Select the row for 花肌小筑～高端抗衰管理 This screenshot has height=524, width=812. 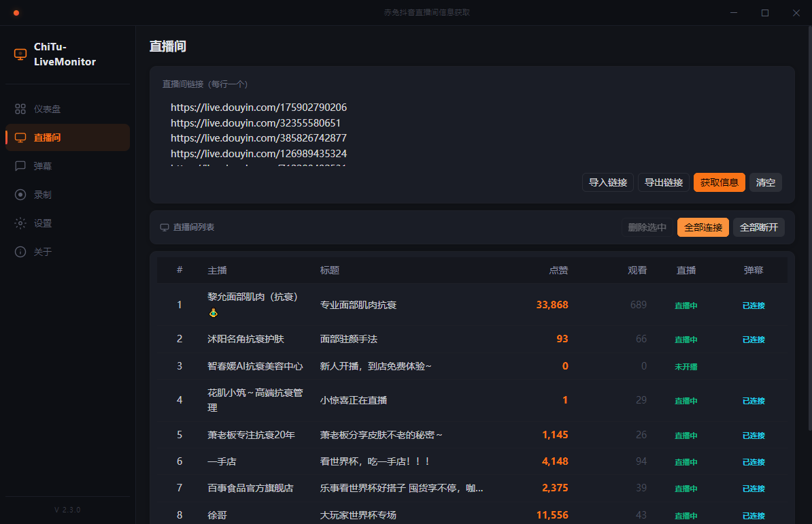pyautogui.click(x=472, y=400)
